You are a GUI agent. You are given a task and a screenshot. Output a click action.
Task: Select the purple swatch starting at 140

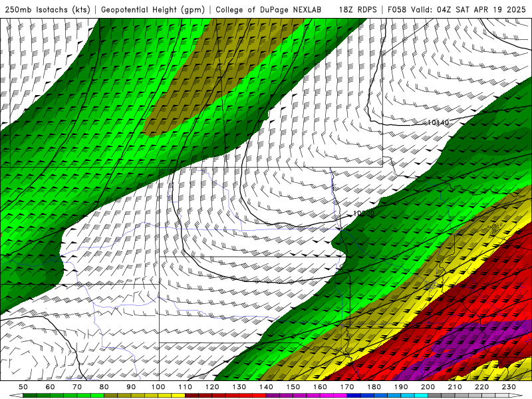(x=273, y=395)
